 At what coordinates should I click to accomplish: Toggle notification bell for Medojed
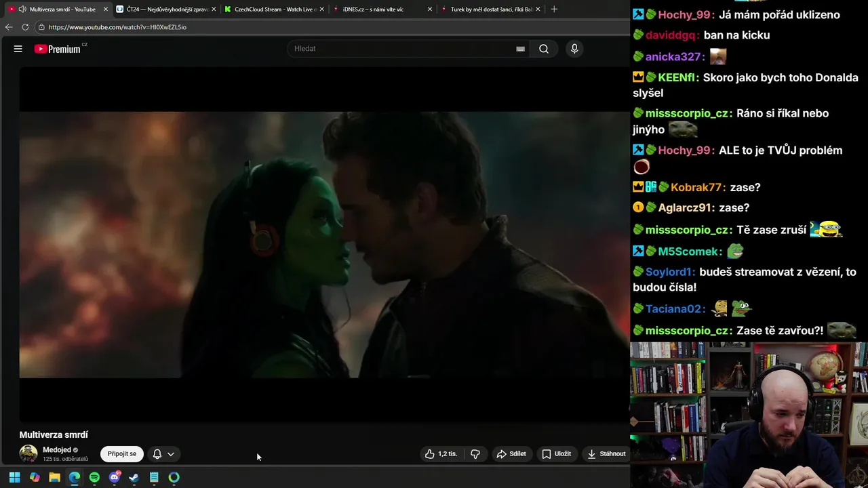pos(157,454)
